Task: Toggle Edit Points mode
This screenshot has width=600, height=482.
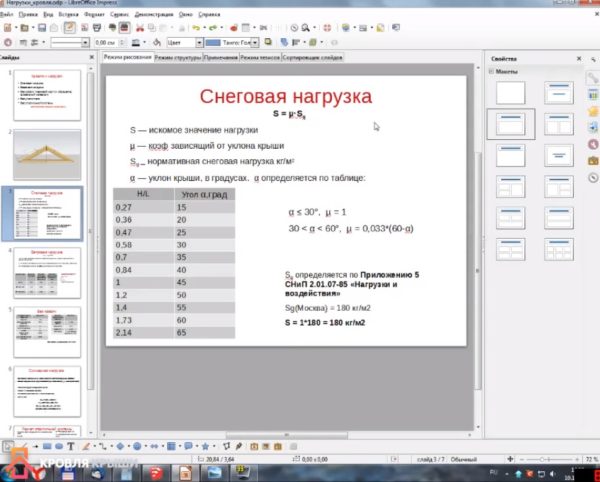Action: pos(227,446)
